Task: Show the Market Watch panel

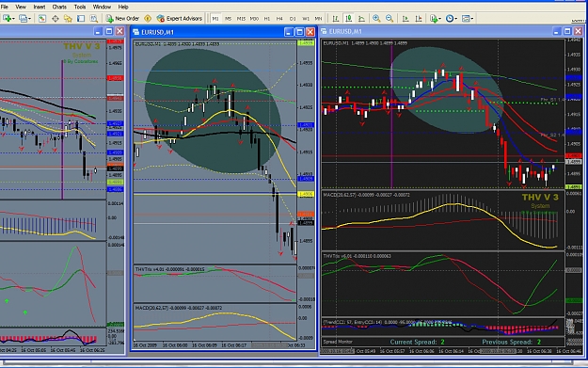Action: [42, 19]
